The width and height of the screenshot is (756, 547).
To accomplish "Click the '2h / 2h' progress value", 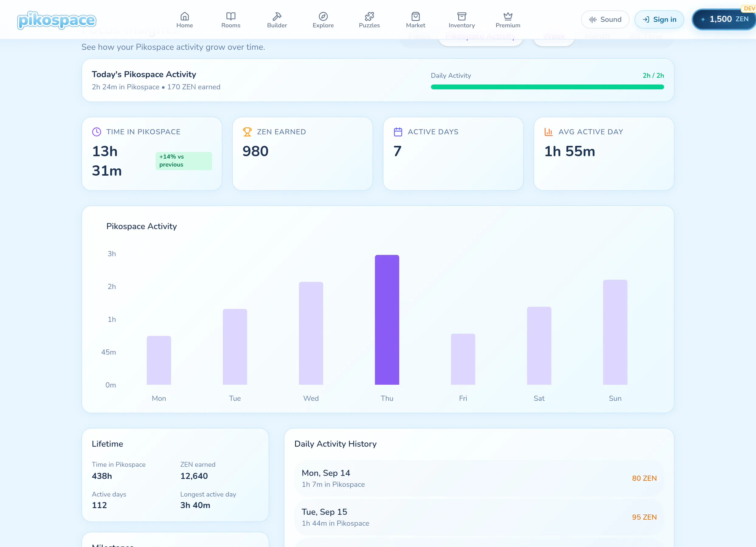I will pyautogui.click(x=653, y=76).
